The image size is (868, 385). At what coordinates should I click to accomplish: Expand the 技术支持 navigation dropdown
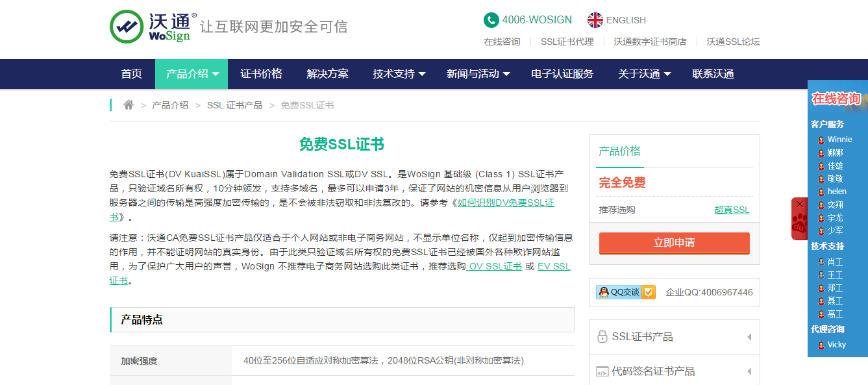point(399,74)
